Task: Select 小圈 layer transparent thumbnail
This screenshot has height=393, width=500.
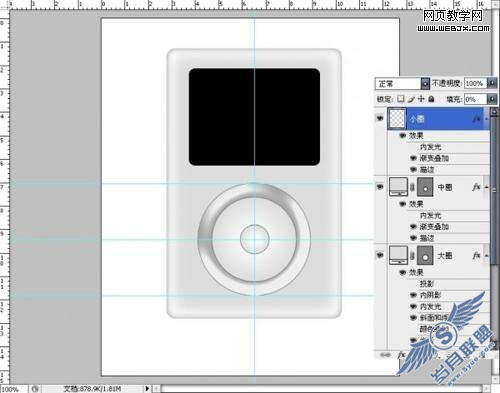Action: point(397,118)
